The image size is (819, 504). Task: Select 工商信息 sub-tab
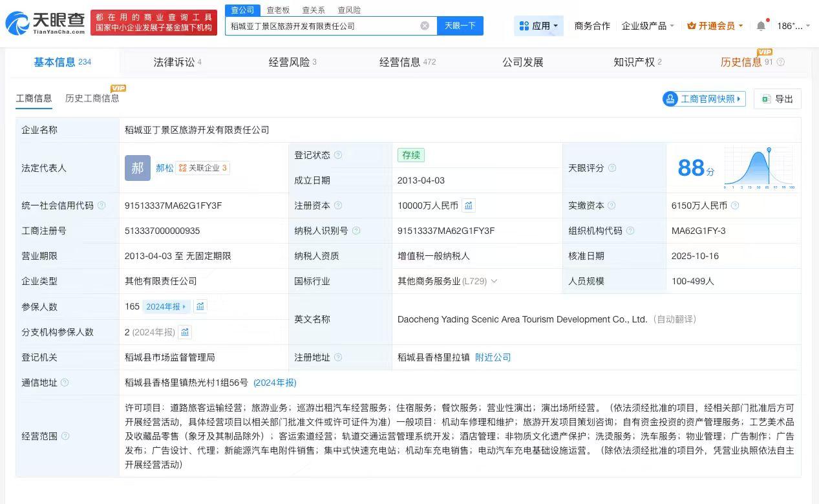[34, 98]
